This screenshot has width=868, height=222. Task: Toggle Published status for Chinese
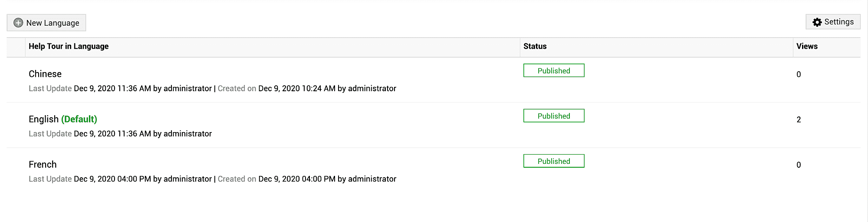click(554, 71)
